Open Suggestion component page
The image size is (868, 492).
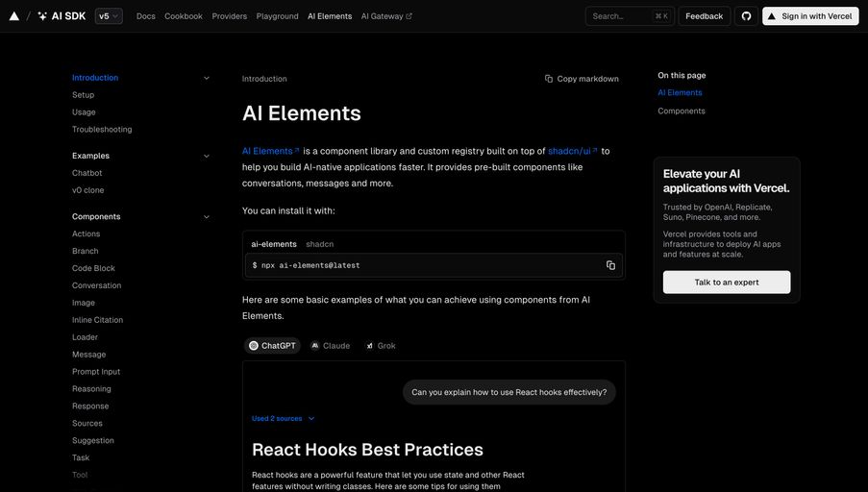93,440
